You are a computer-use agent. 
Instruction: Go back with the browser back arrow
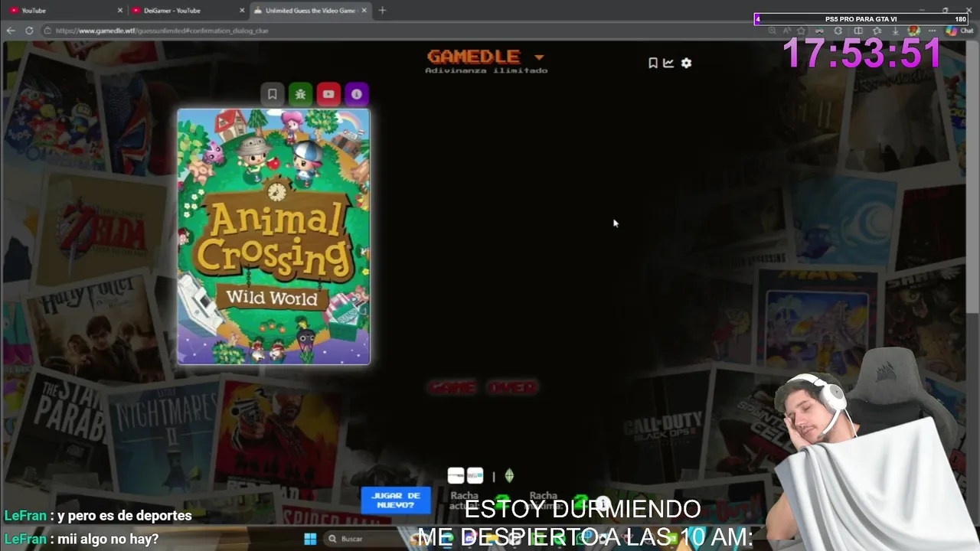coord(11,31)
